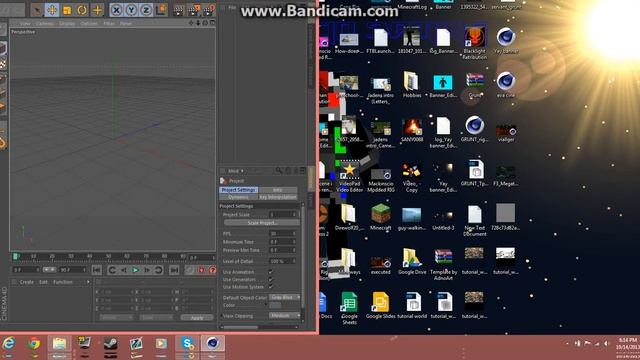640x360 pixels.
Task: Open the material manager Create menu
Action: click(27, 282)
